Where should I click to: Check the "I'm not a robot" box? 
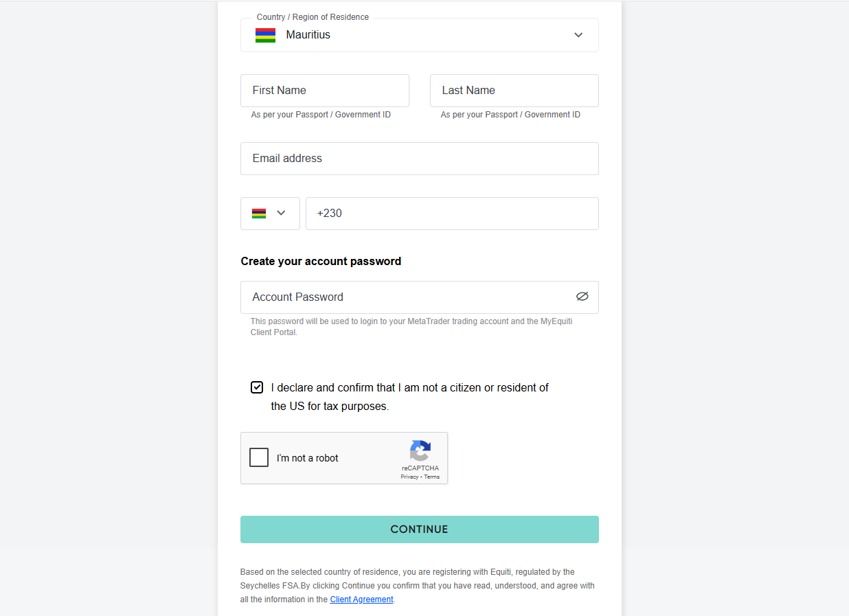coord(259,457)
